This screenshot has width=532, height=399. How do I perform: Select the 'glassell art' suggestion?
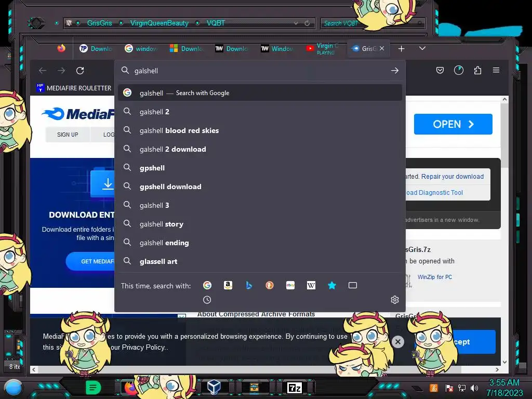click(260, 261)
